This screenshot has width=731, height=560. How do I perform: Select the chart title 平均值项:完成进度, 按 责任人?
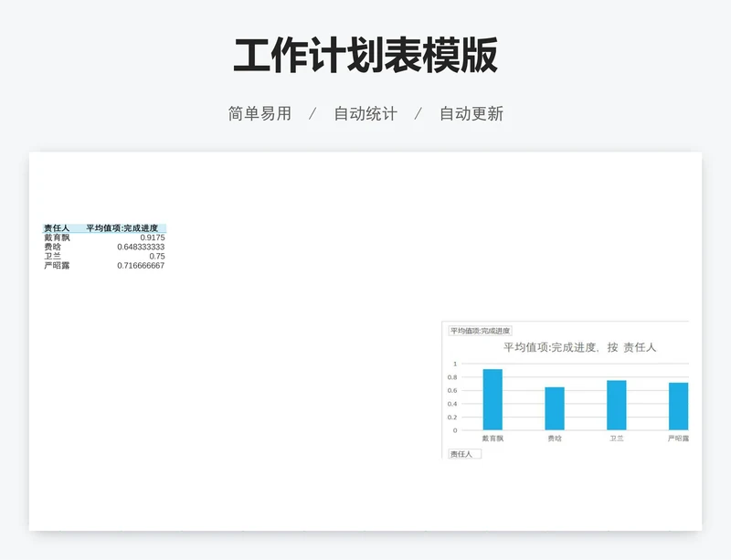579,347
